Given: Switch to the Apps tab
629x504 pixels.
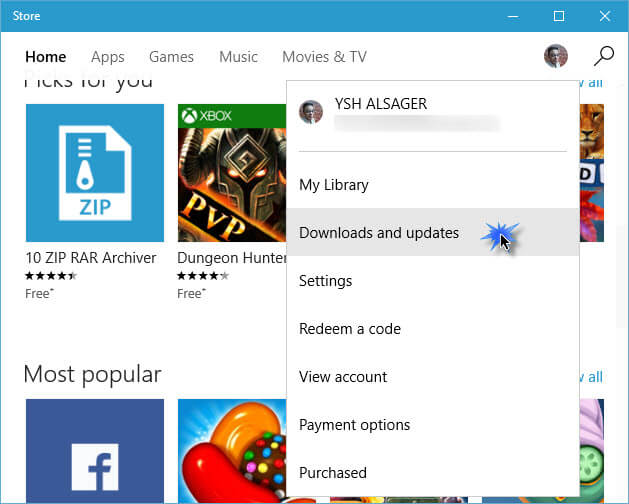Looking at the screenshot, I should (x=108, y=57).
